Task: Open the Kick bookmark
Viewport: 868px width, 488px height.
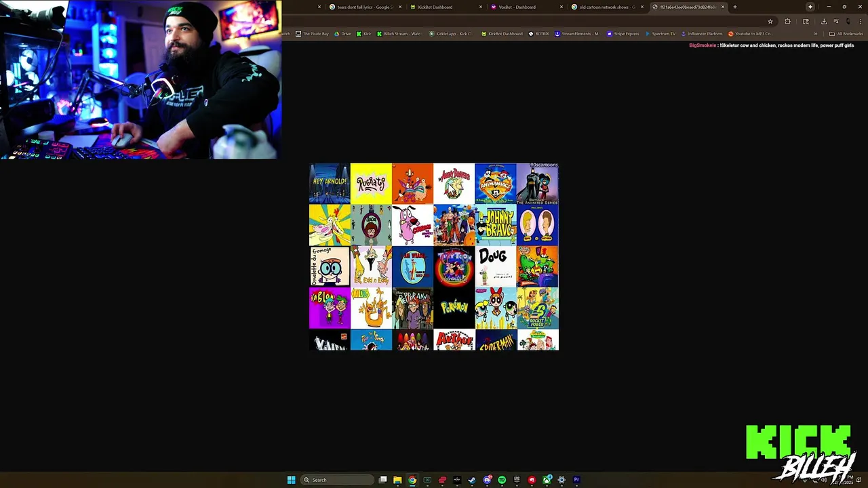Action: tap(364, 34)
